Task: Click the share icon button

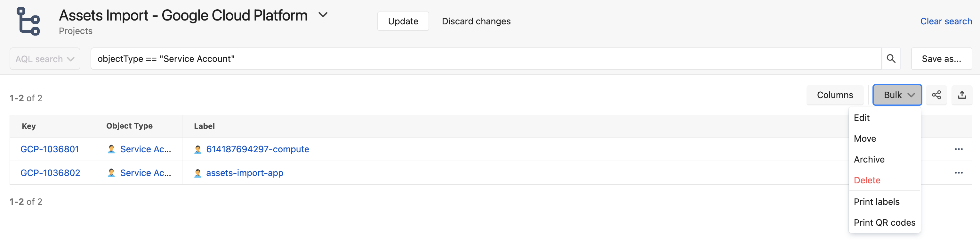Action: 936,95
